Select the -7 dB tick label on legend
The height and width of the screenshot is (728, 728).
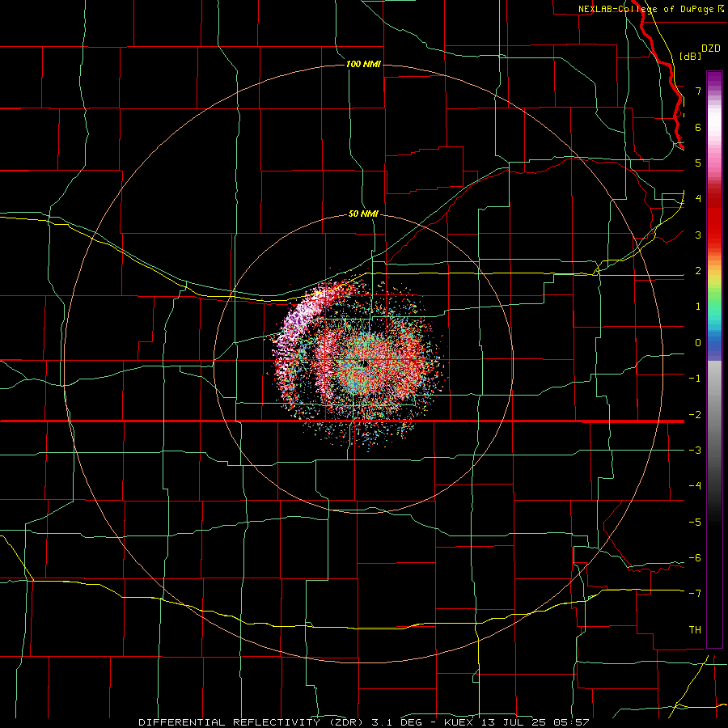tap(695, 594)
